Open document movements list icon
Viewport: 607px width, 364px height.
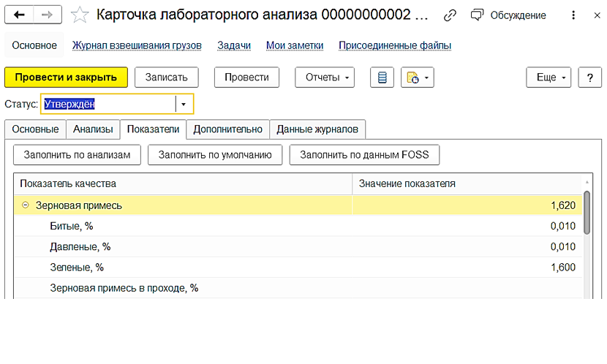tap(382, 77)
